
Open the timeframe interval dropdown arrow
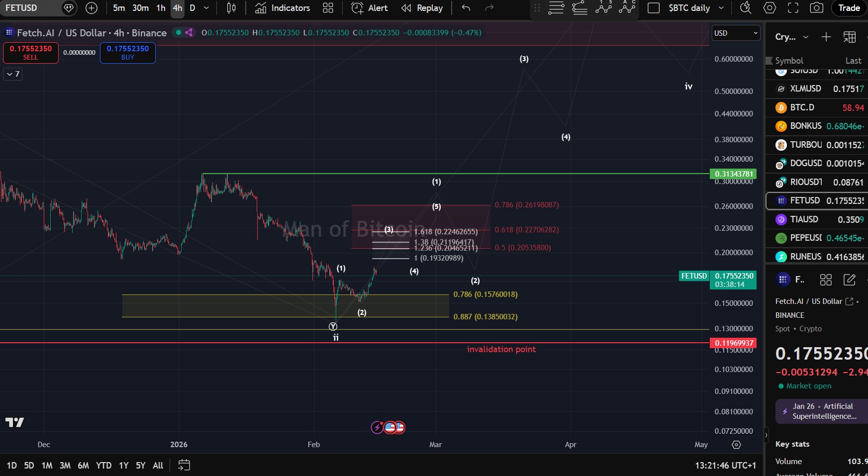[206, 8]
